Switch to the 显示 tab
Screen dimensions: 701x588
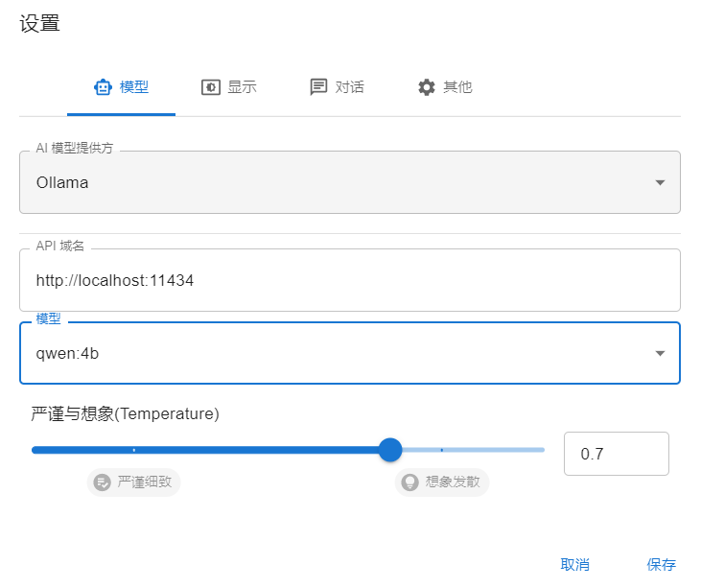click(x=229, y=87)
